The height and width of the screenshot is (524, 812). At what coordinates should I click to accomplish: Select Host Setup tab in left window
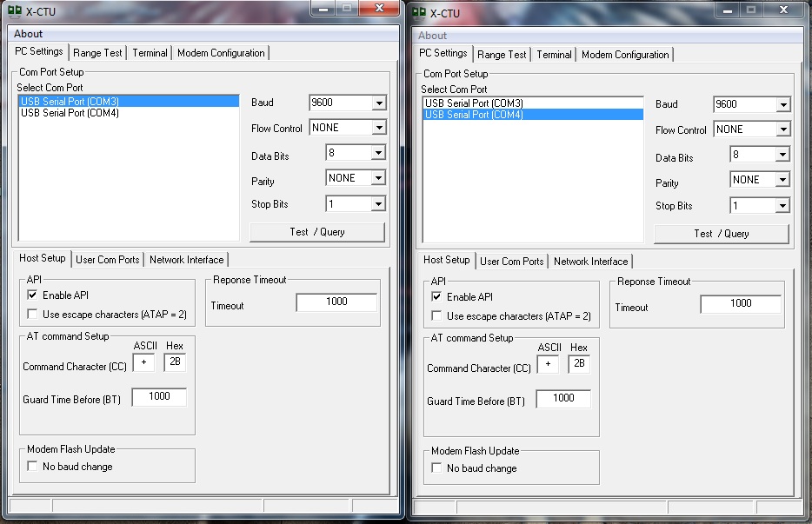point(43,258)
